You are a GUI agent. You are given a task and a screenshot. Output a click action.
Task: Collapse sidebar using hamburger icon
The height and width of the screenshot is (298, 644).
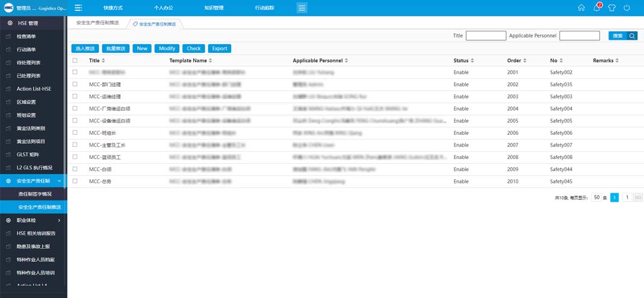78,8
